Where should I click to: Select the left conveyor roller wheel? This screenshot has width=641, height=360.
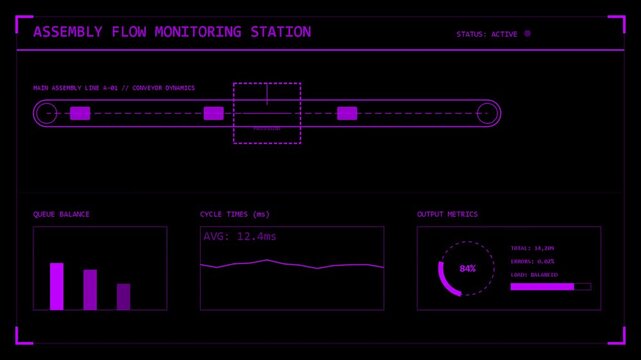coord(46,113)
